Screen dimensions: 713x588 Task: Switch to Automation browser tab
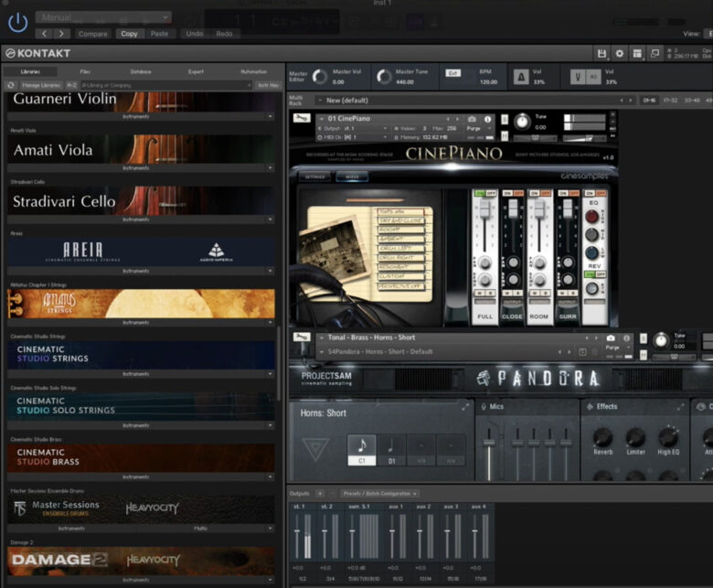point(254,71)
